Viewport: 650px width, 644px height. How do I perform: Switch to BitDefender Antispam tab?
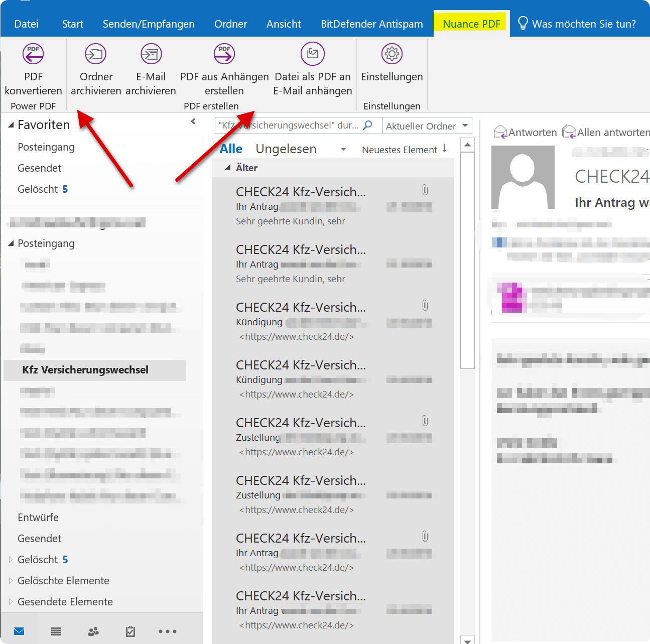point(372,24)
